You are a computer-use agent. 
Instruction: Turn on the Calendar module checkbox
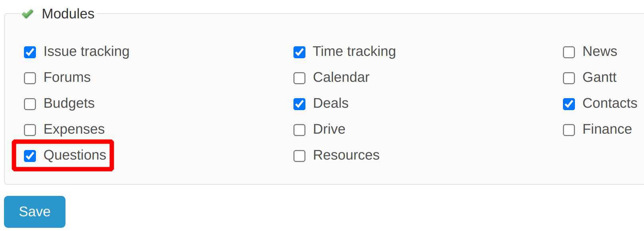(299, 78)
